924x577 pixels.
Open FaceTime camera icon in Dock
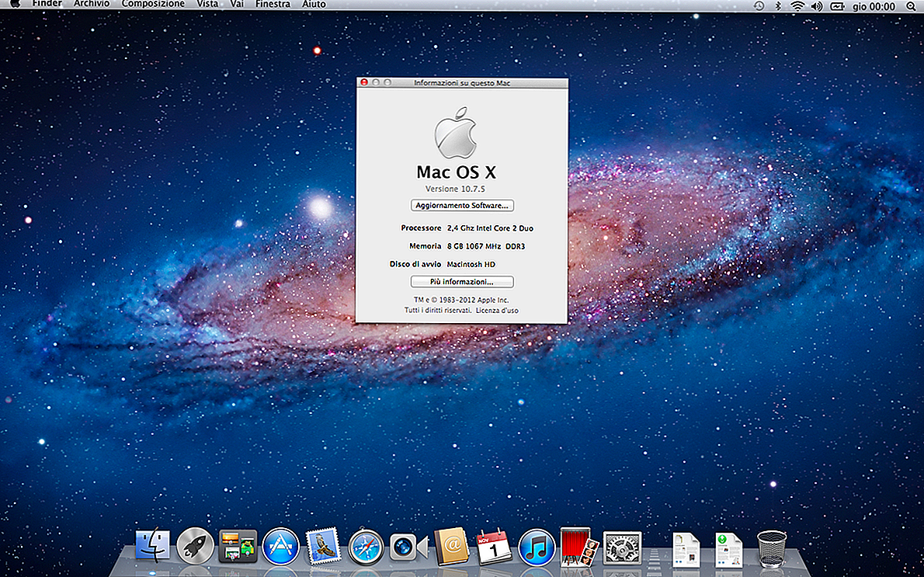(x=408, y=547)
